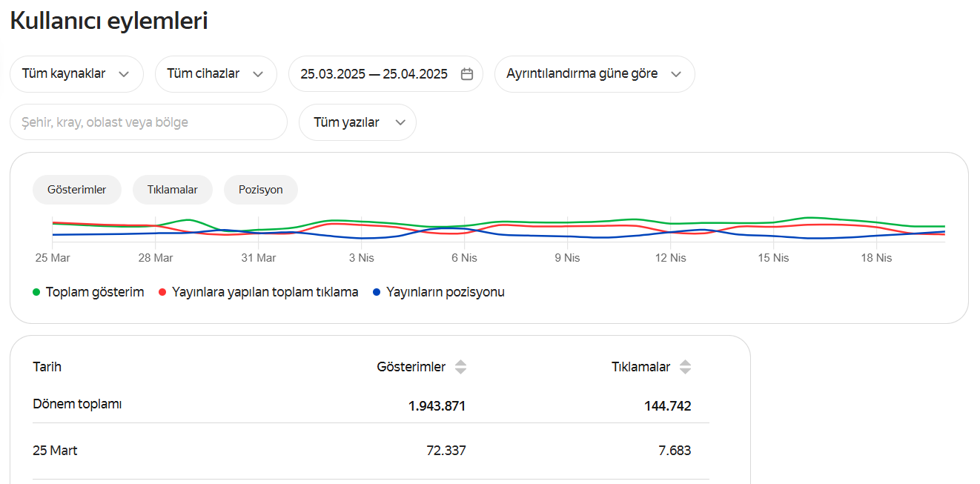Sort table by Gösterimler sort arrows
The width and height of the screenshot is (980, 484).
click(460, 367)
